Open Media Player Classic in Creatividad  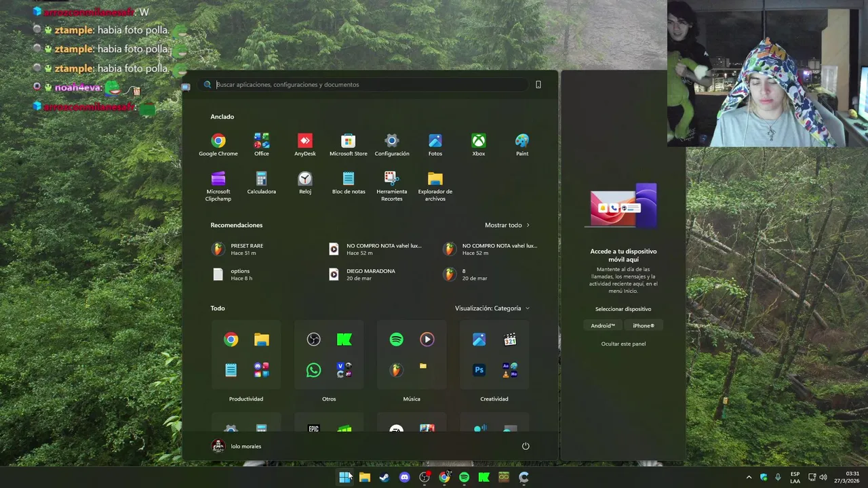point(510,340)
